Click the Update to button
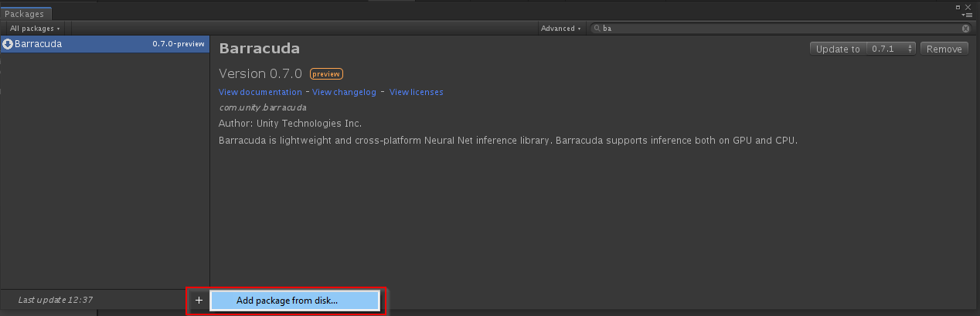 (838, 49)
